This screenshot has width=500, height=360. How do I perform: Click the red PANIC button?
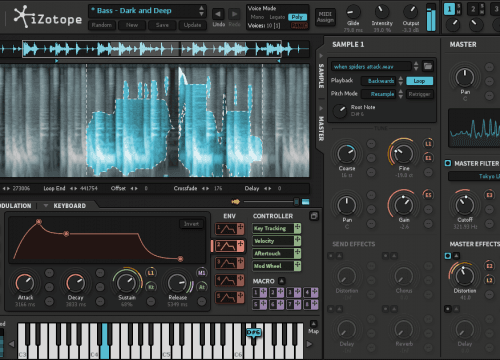click(299, 26)
